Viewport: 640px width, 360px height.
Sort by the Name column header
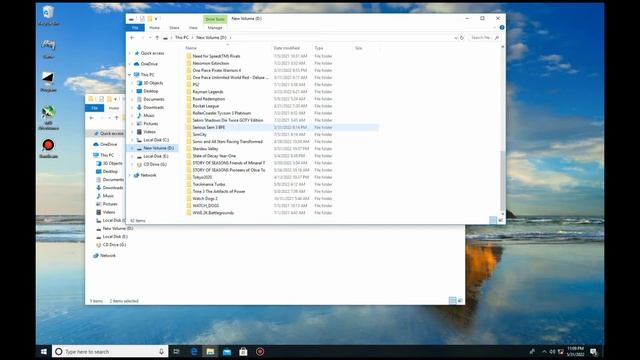coord(191,48)
